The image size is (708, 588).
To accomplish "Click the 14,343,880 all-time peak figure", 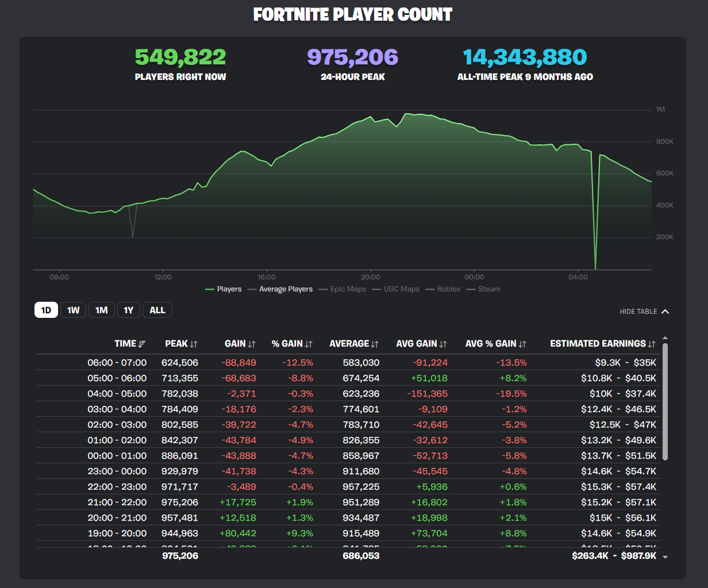I will (x=525, y=57).
